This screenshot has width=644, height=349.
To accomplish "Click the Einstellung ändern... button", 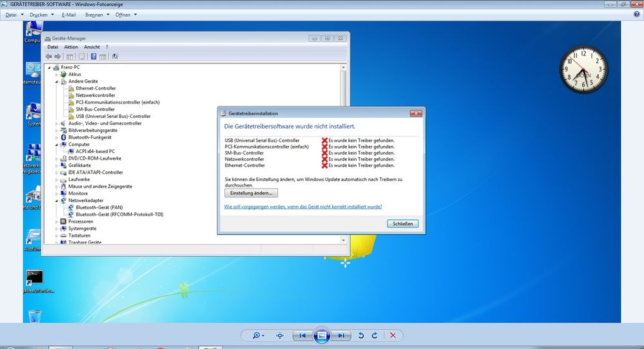I will [x=251, y=193].
